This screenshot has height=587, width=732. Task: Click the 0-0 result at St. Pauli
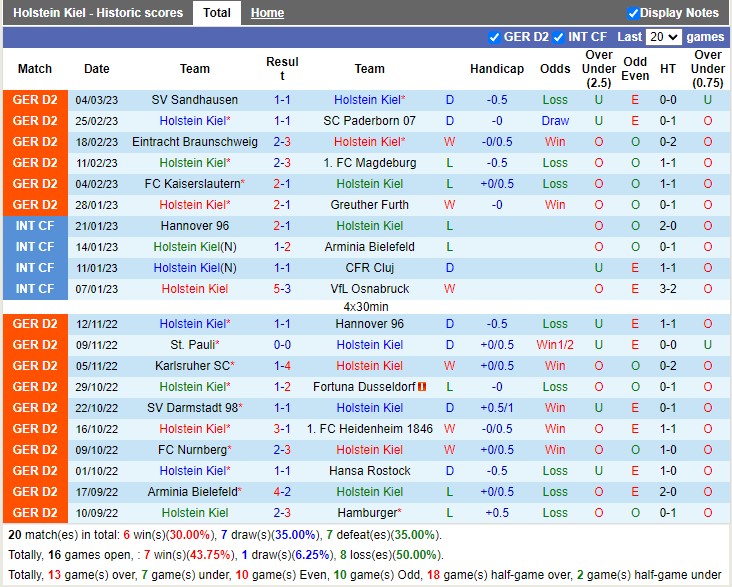(282, 345)
